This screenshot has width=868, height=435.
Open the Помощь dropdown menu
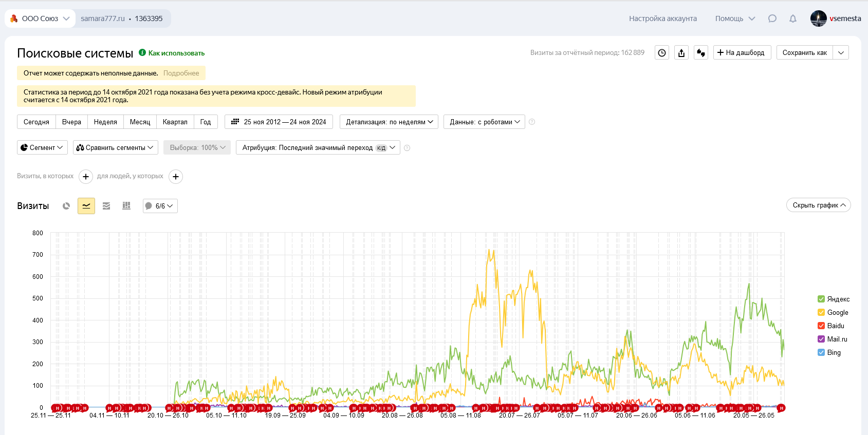(735, 18)
